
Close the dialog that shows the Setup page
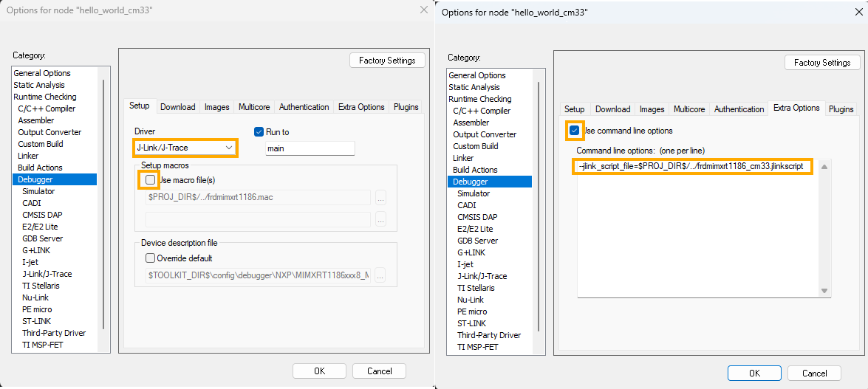[x=423, y=10]
